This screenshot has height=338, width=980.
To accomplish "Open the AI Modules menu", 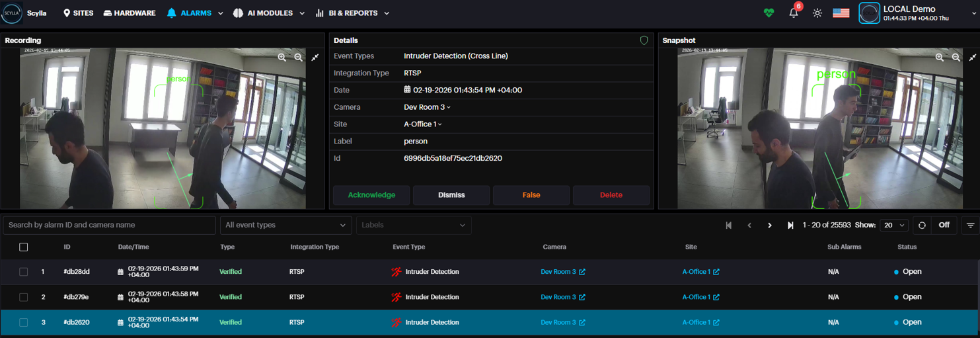I will [x=269, y=13].
